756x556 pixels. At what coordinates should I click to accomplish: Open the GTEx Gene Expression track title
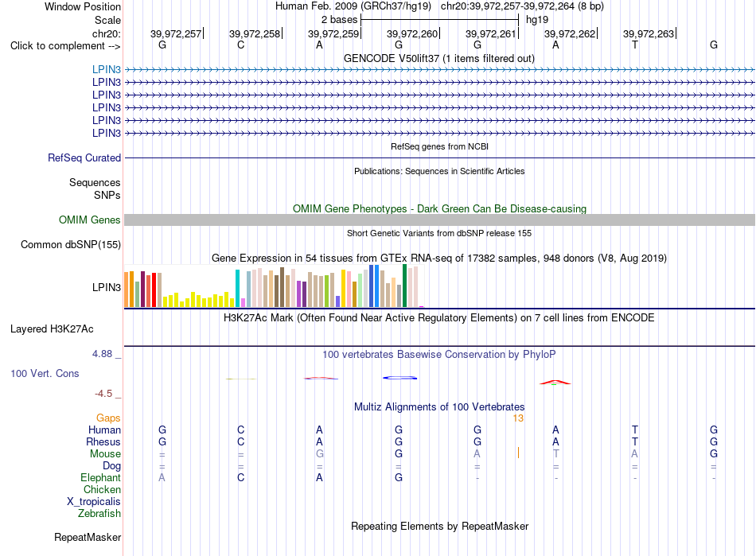(x=439, y=259)
